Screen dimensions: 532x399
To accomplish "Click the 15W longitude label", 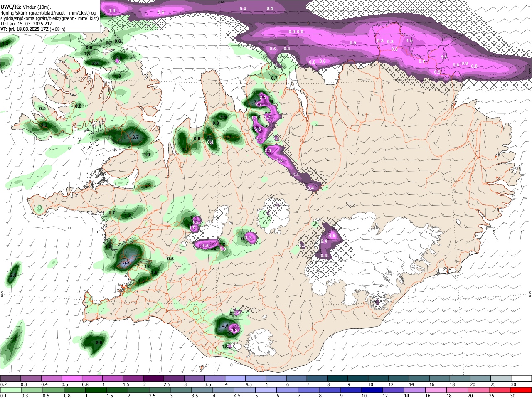I will tap(439, 2).
